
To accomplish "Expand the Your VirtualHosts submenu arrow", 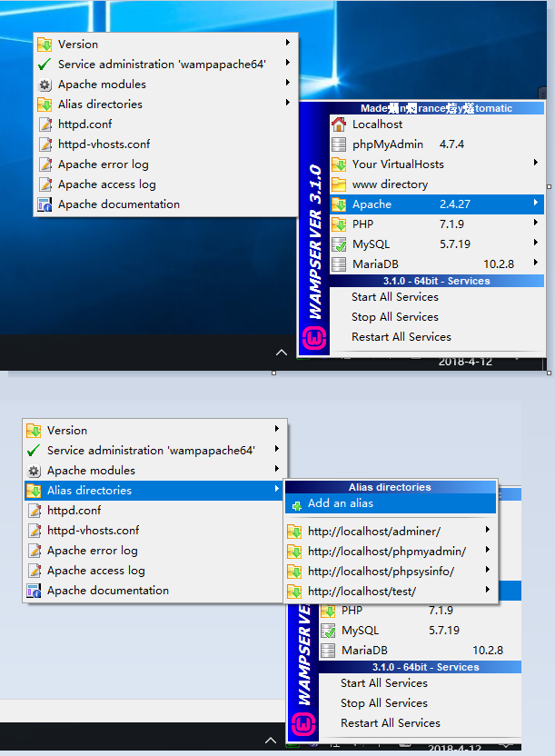I will pos(536,164).
